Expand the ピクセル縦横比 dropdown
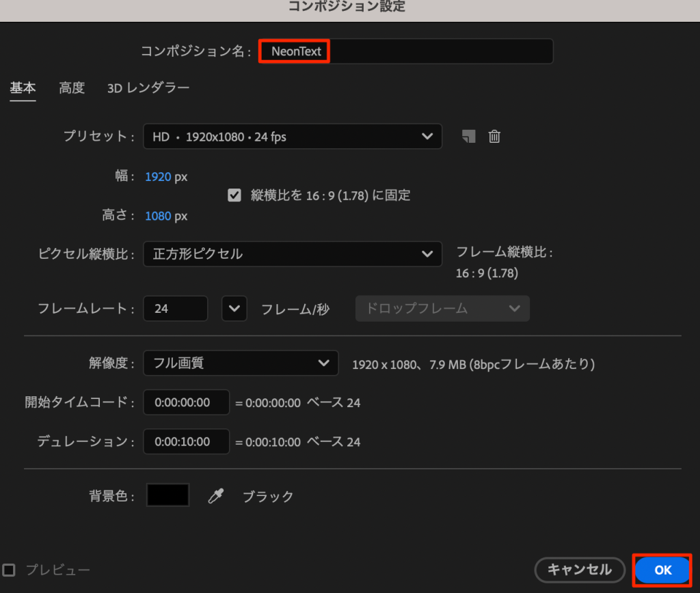This screenshot has width=700, height=593. [292, 254]
